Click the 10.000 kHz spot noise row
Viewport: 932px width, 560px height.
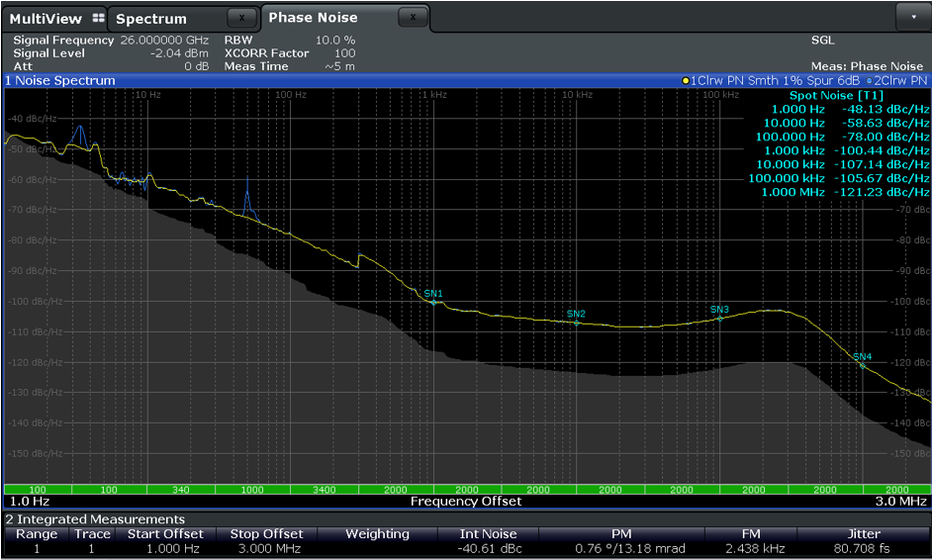pos(843,164)
